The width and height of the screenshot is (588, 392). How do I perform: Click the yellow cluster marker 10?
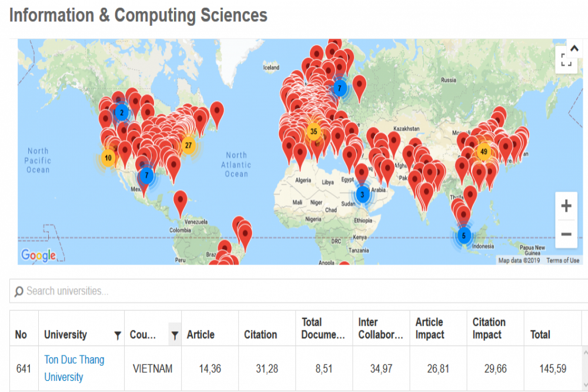tap(108, 158)
